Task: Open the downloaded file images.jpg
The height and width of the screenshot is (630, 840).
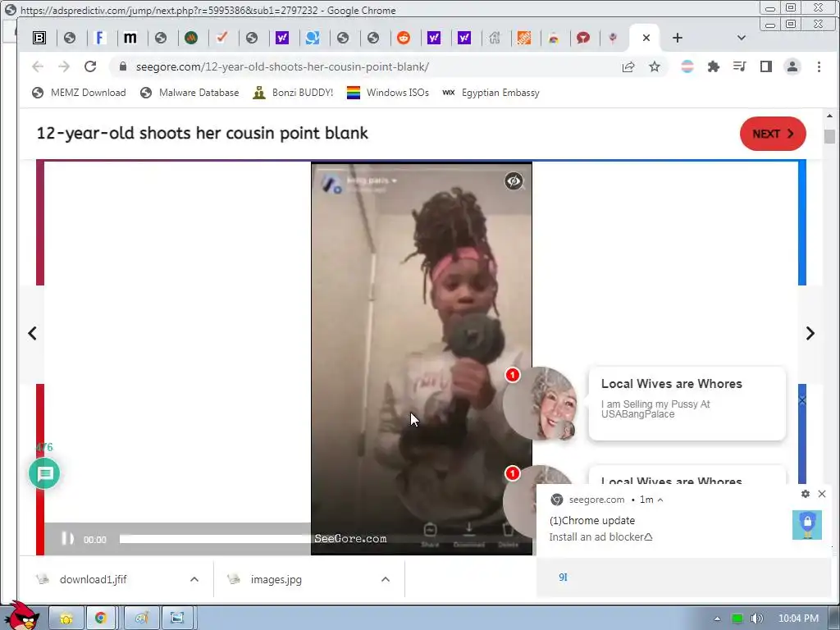Action: (276, 579)
